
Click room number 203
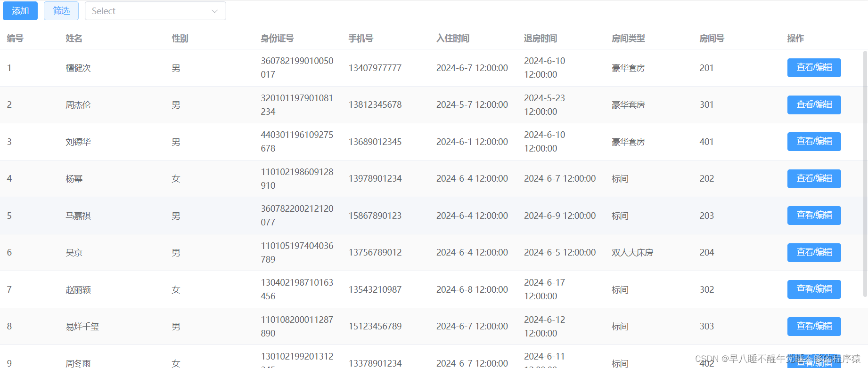(x=707, y=216)
